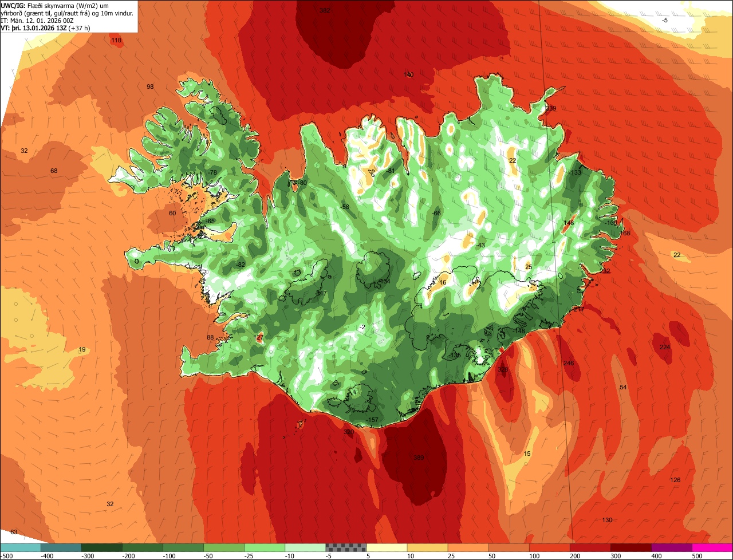Click the '224' value southeast of Iceland

[x=665, y=347]
